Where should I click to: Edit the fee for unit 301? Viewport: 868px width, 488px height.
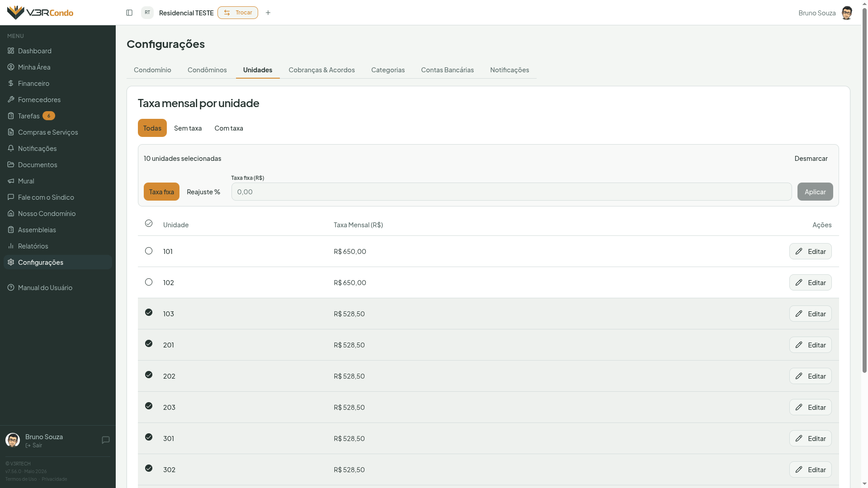811,438
